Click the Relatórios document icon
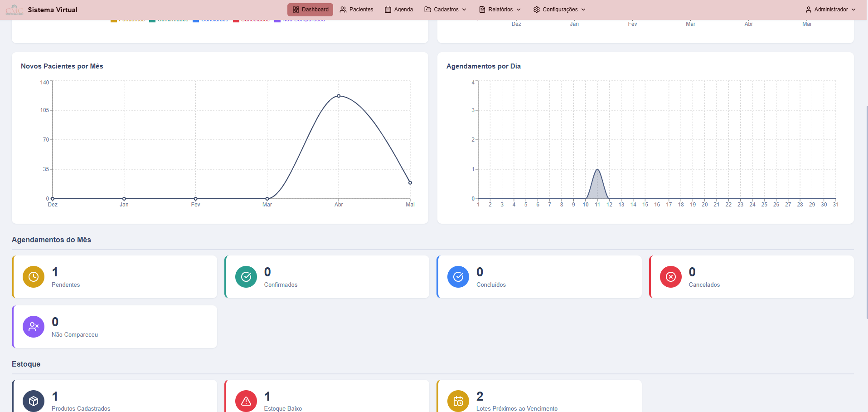Image resolution: width=868 pixels, height=412 pixels. click(482, 10)
